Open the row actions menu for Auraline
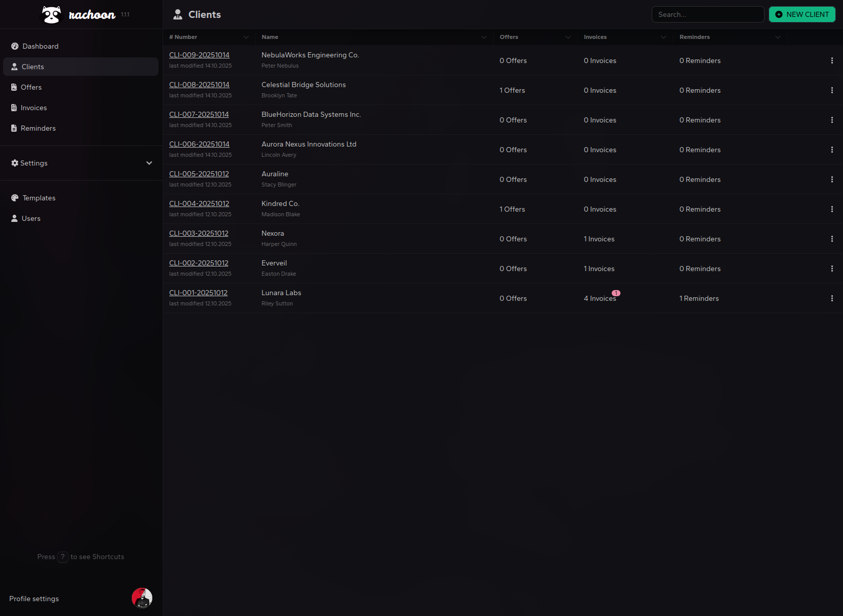Viewport: 843px width, 616px height. (x=832, y=179)
